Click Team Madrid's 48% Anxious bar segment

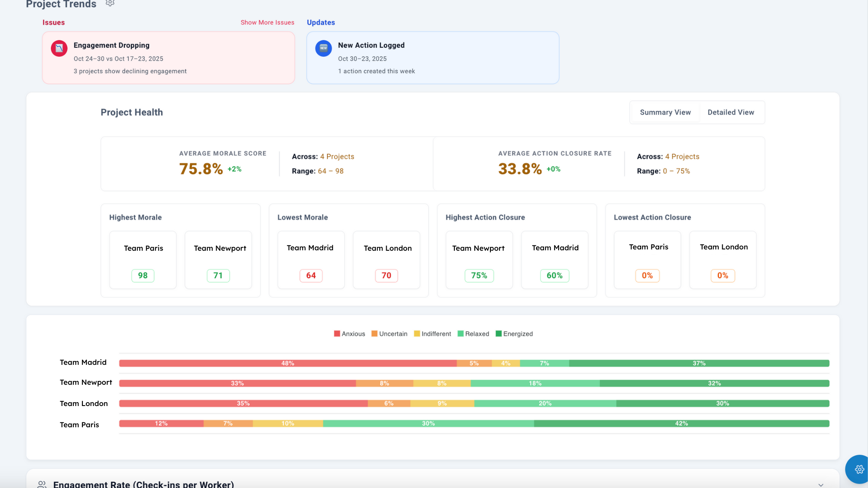[x=287, y=364]
